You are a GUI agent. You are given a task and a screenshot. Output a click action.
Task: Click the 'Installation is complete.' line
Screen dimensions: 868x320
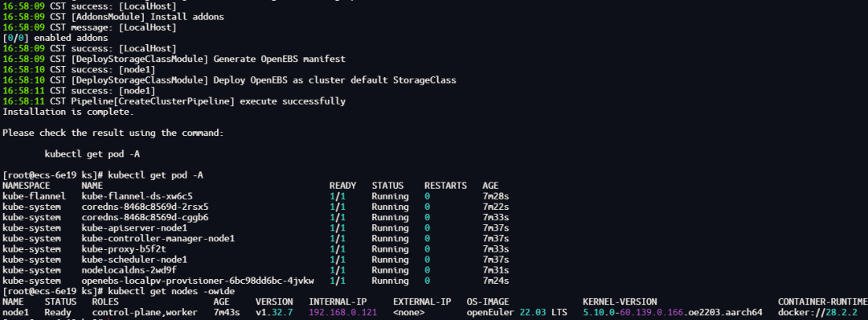point(68,112)
